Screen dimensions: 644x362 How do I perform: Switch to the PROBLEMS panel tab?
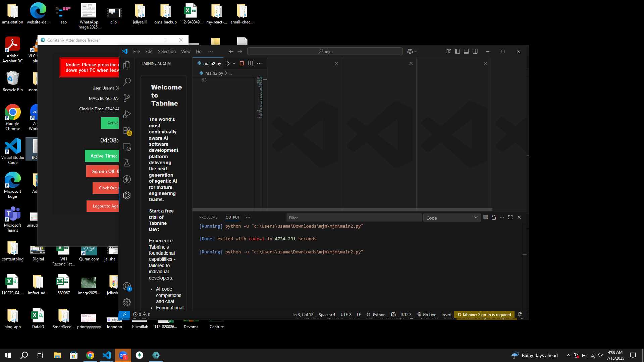click(x=208, y=217)
